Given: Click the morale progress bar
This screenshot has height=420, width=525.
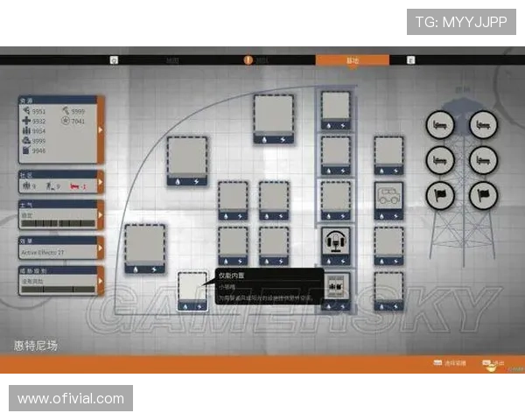Looking at the screenshot, I should [57, 223].
